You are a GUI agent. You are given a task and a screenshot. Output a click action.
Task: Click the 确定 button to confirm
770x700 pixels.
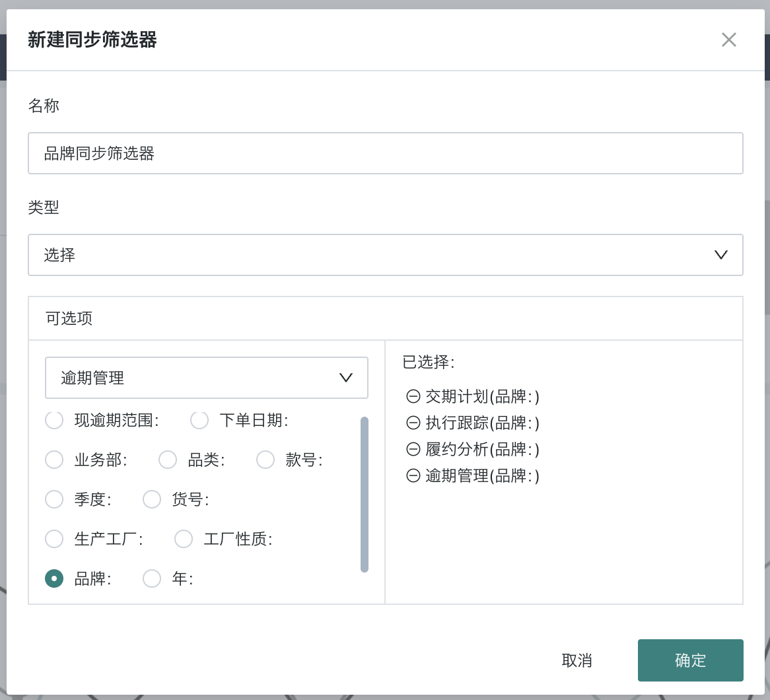coord(690,660)
